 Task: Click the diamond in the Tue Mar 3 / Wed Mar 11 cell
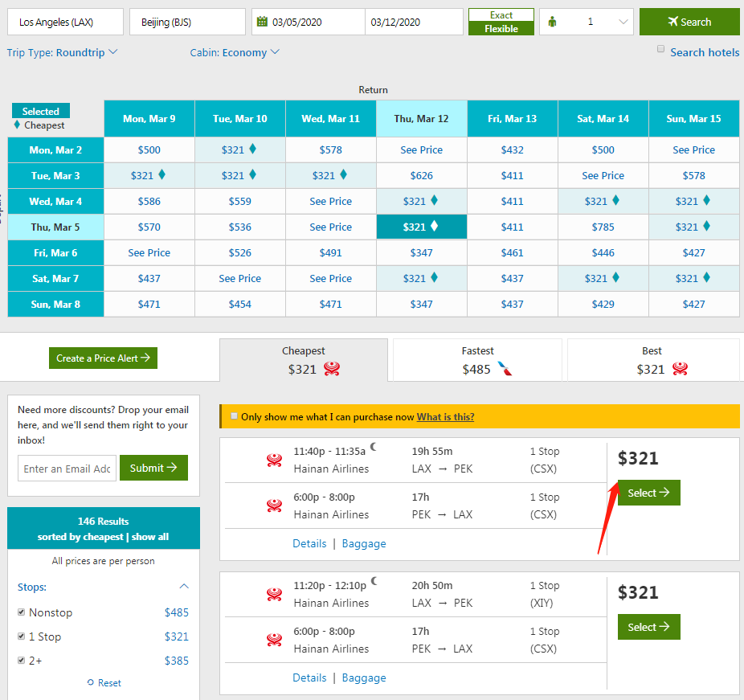tap(344, 174)
